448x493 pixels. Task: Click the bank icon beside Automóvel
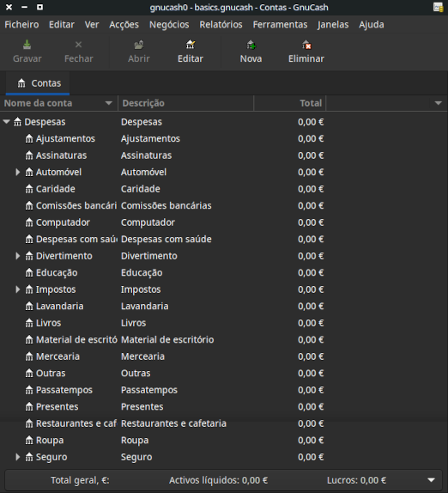coord(29,173)
